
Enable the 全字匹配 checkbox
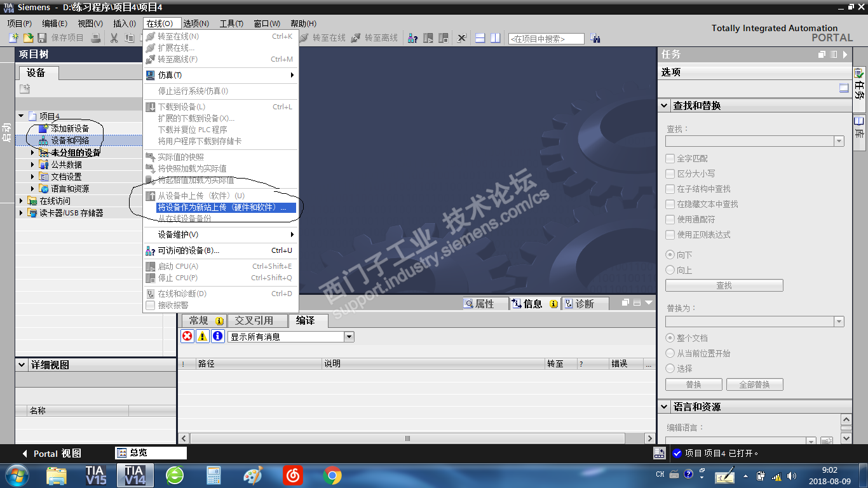[x=670, y=158]
